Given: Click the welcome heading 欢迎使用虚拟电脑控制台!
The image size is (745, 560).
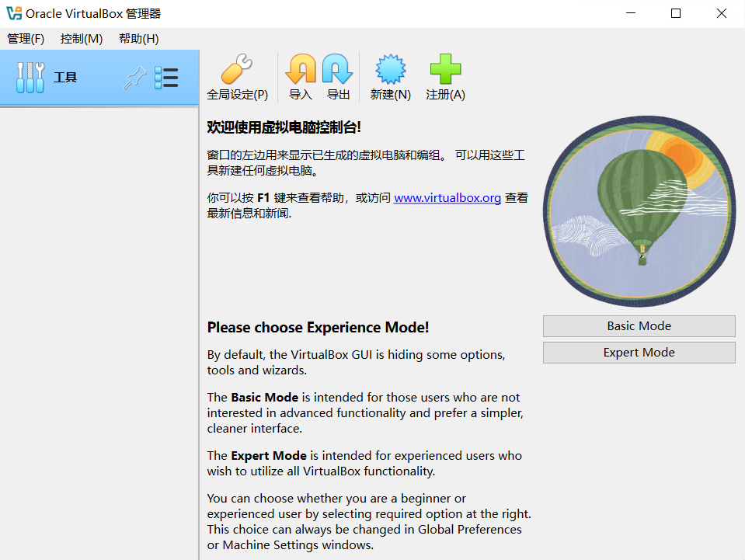Looking at the screenshot, I should (x=284, y=127).
